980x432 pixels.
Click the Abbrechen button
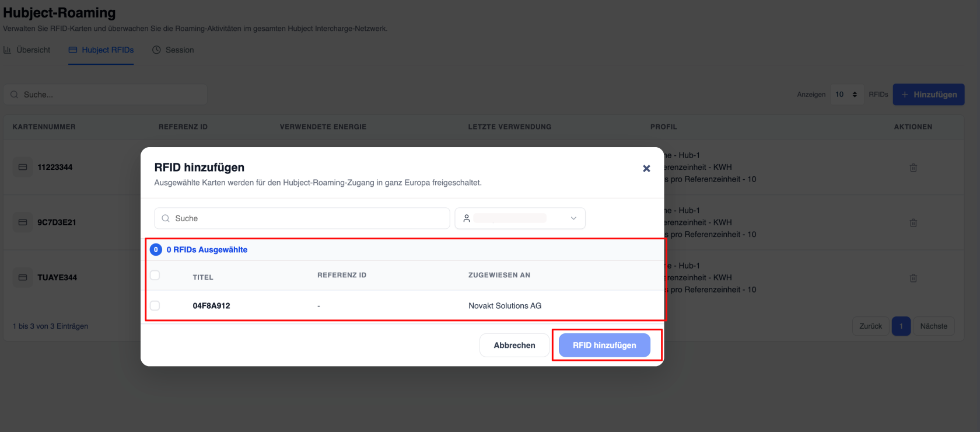pos(514,345)
